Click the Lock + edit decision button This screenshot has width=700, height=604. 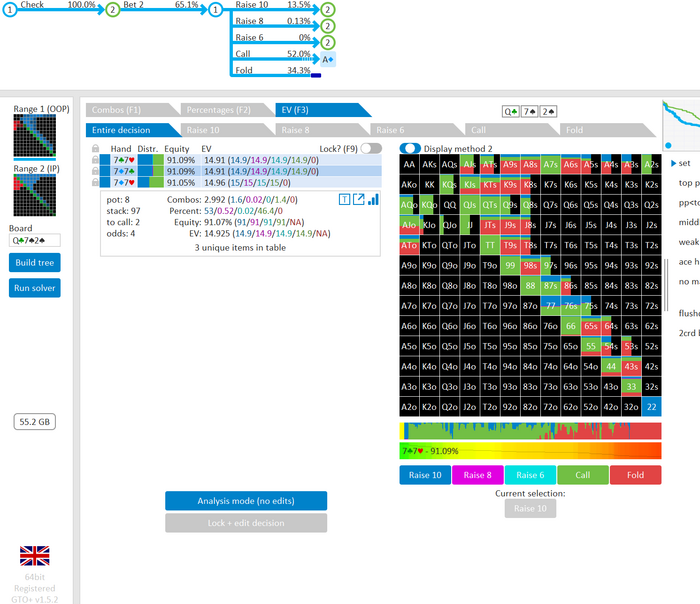coord(246,523)
